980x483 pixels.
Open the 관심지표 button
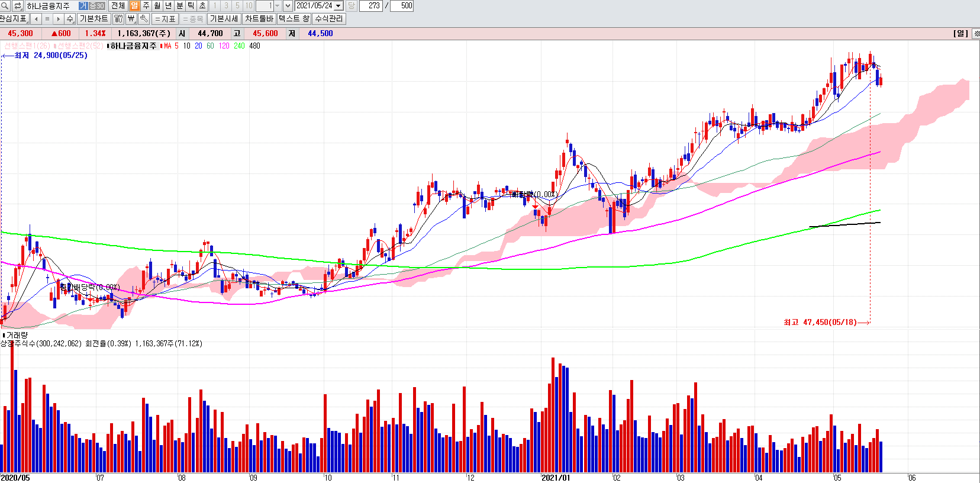coord(14,19)
